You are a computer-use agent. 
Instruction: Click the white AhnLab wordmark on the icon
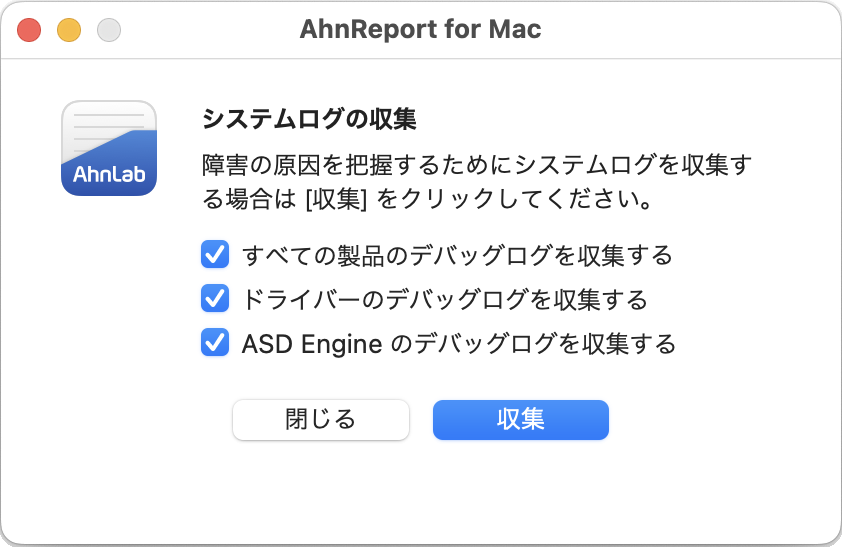[109, 174]
